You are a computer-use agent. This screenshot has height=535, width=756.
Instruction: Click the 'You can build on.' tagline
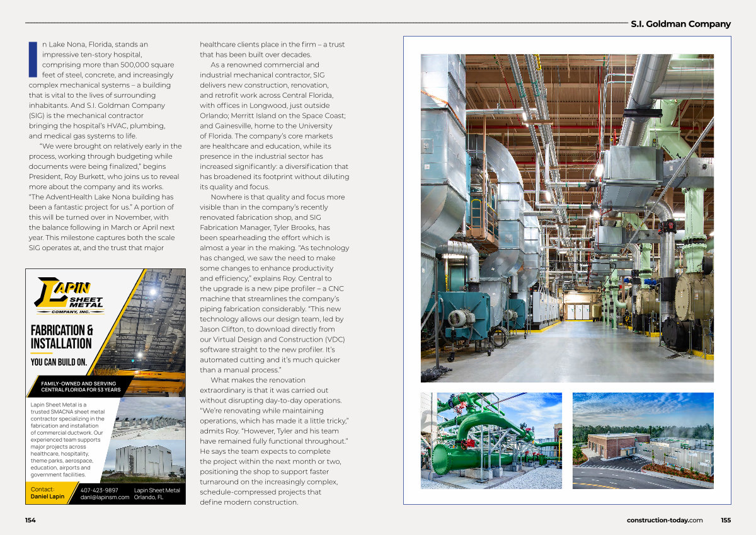(59, 362)
